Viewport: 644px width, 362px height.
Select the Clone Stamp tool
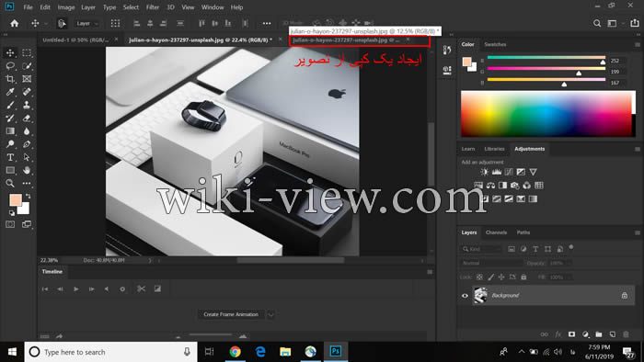[27, 105]
